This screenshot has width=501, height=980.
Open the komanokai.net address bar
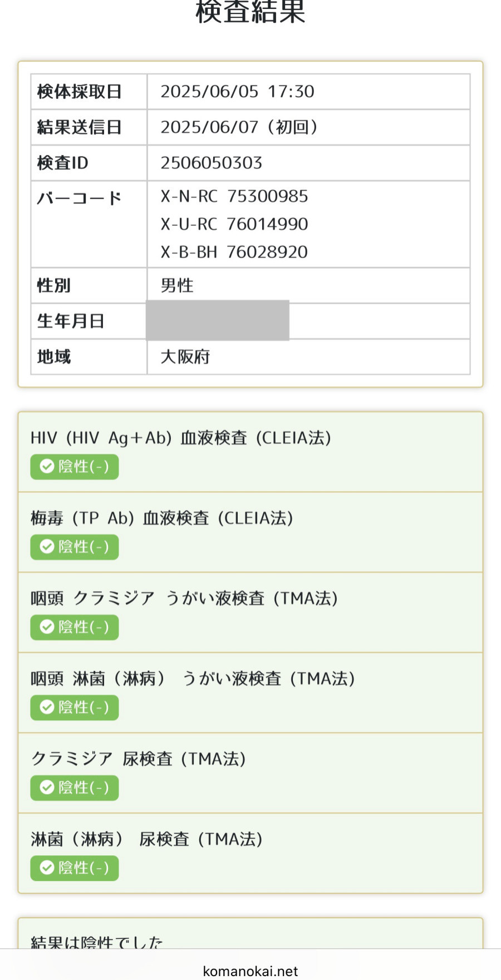click(250, 971)
